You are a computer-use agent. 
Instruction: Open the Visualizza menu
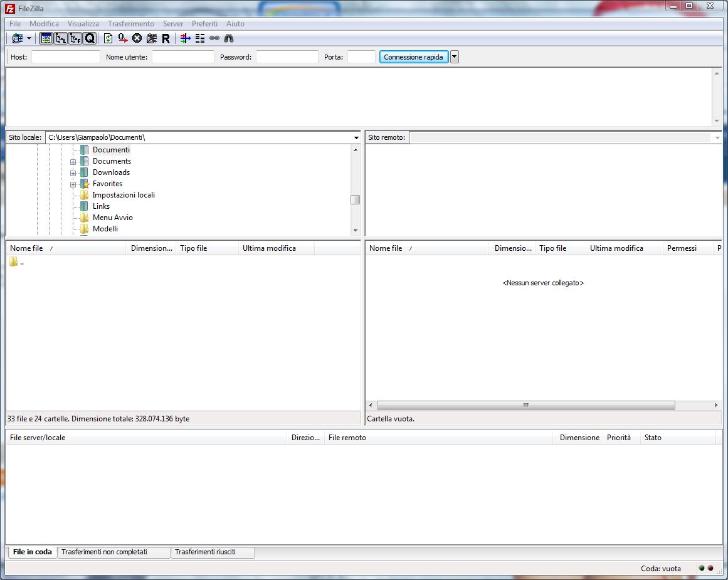pyautogui.click(x=83, y=24)
